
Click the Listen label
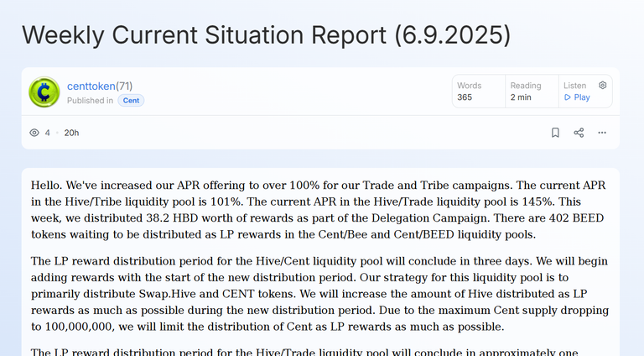click(x=574, y=86)
